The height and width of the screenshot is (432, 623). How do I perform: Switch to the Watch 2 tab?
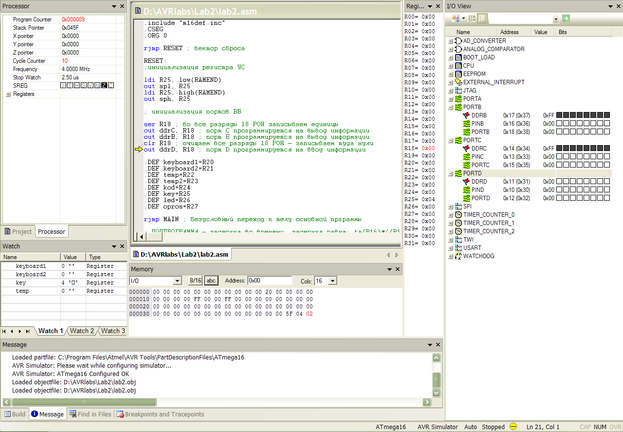83,330
